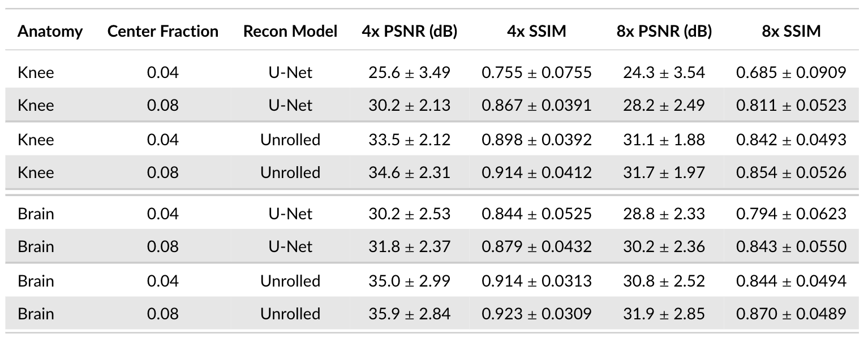Select the 0.755 ± 0.0755 cell
The height and width of the screenshot is (338, 868).
coord(536,72)
